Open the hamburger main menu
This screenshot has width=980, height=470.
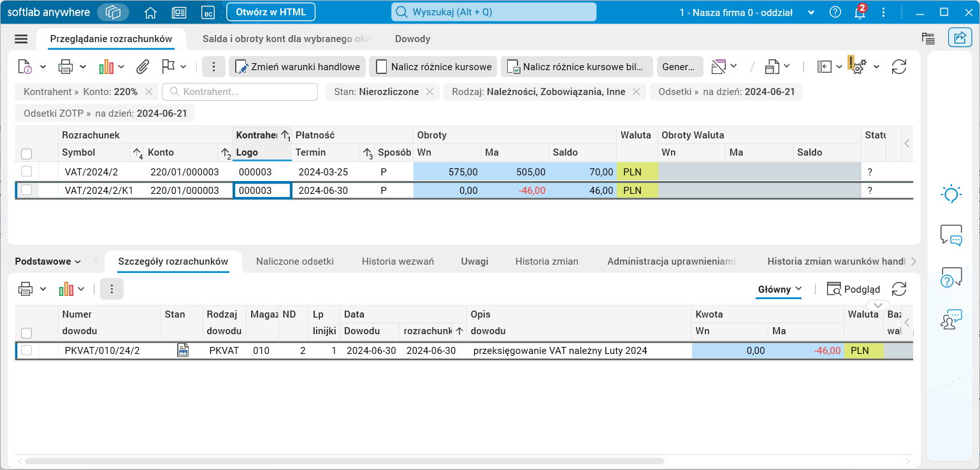pos(21,39)
